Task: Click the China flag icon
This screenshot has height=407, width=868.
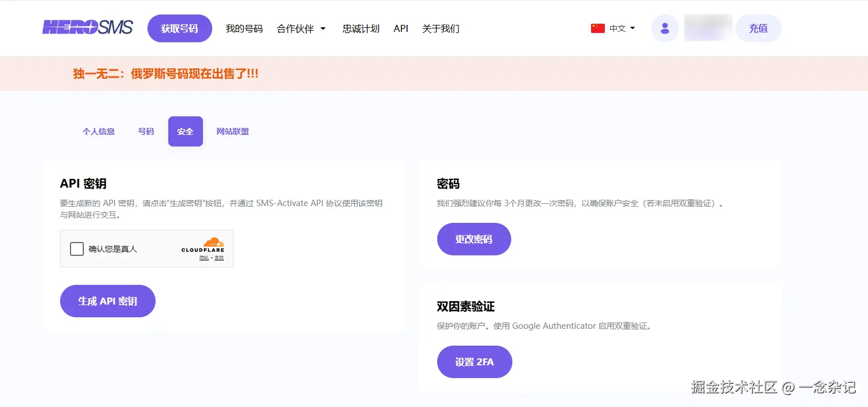Action: coord(597,28)
